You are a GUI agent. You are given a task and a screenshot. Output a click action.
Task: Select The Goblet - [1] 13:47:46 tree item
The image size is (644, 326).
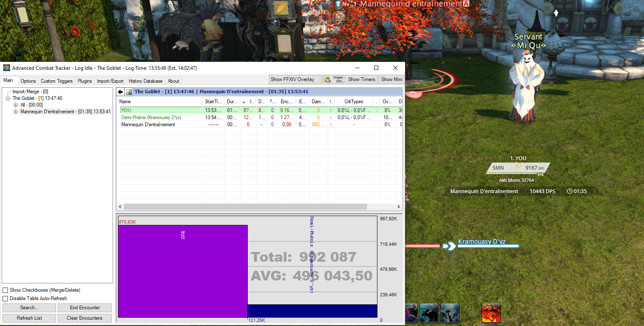tap(37, 98)
